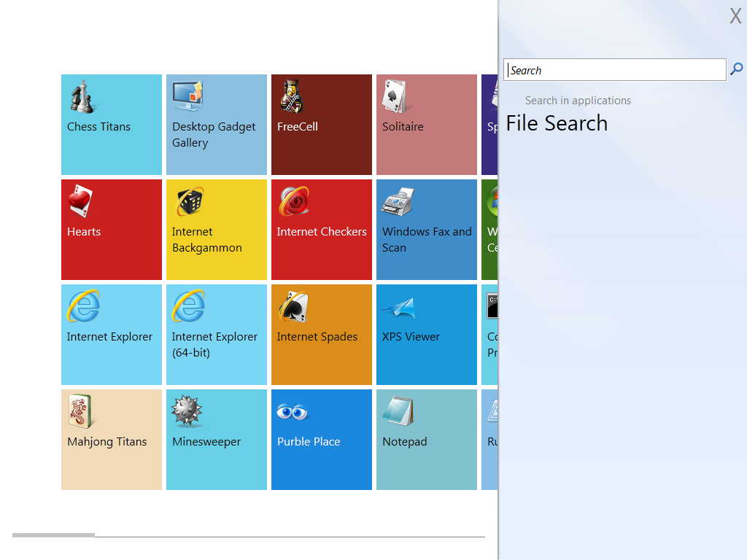The width and height of the screenshot is (747, 560).
Task: Click the XPS Viewer label
Action: pos(411,337)
